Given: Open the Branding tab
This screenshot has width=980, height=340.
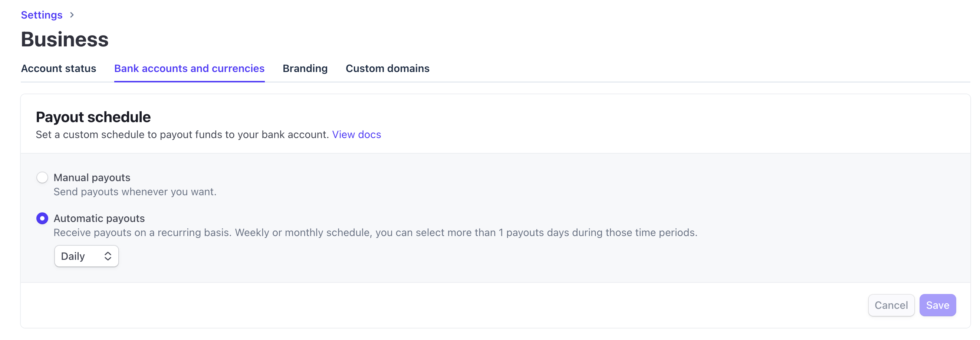Looking at the screenshot, I should coord(305,69).
